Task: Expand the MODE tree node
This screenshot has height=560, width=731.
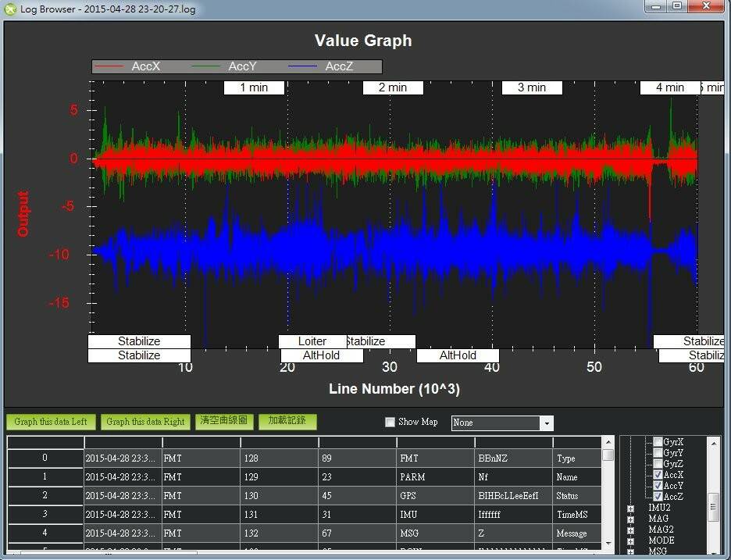Action: point(630,541)
